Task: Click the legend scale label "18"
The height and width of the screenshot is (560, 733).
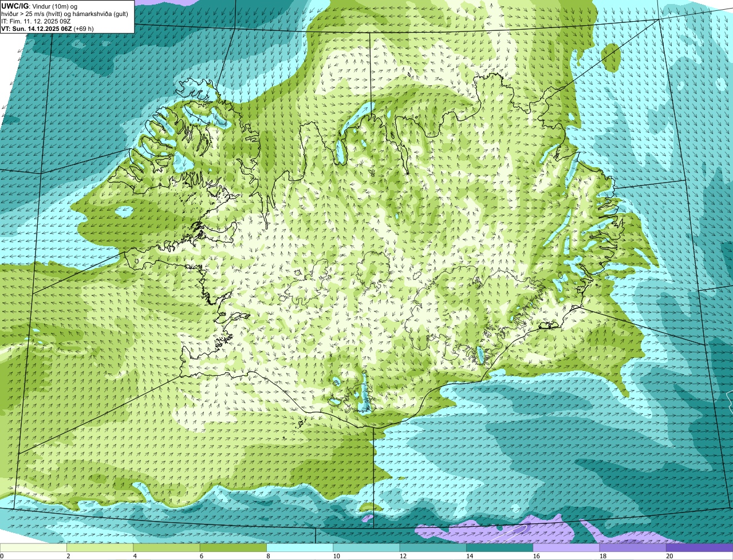Action: click(602, 556)
